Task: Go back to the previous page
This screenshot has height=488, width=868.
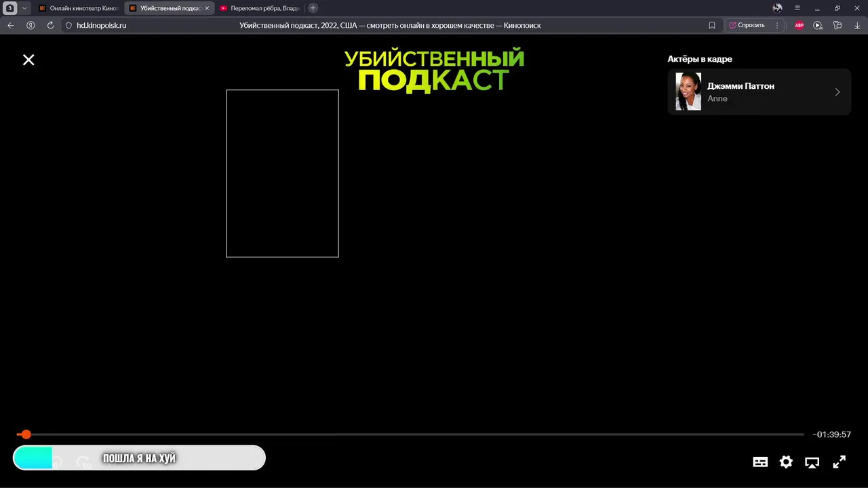Action: tap(11, 25)
